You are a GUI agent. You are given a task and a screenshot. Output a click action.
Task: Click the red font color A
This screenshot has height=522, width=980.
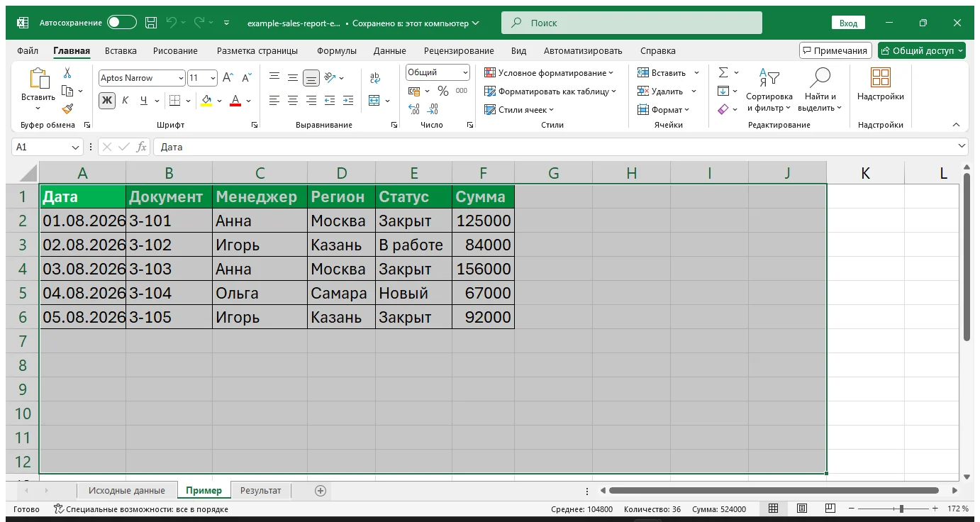[x=235, y=101]
